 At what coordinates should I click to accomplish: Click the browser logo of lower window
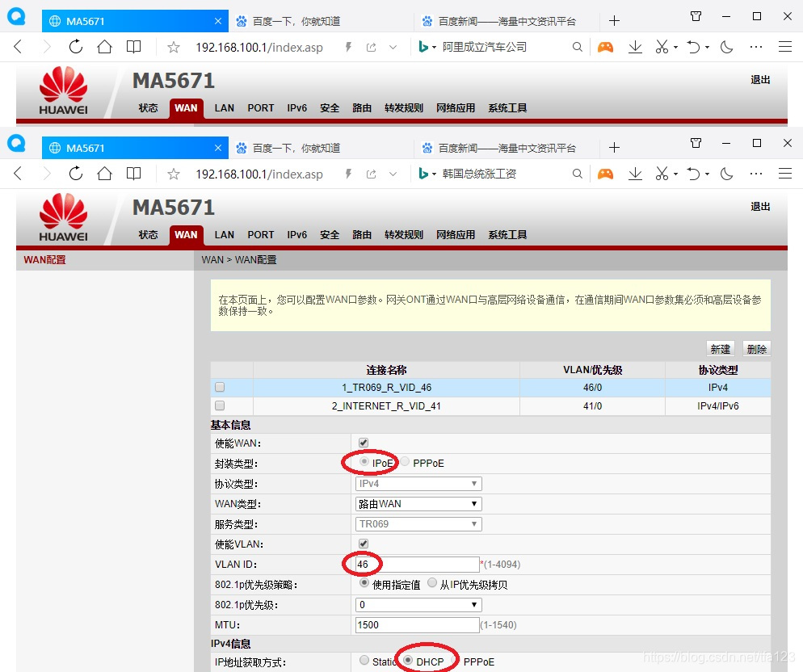[x=16, y=143]
